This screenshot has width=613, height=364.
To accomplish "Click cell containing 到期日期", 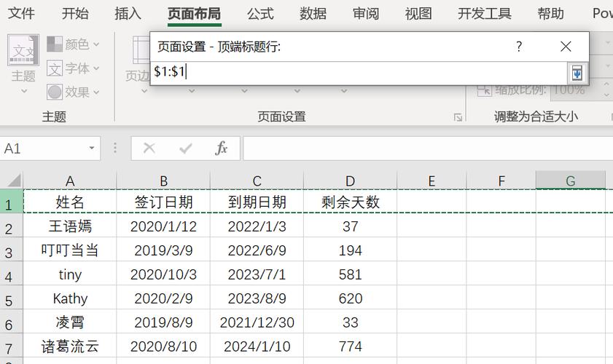I will pyautogui.click(x=257, y=202).
